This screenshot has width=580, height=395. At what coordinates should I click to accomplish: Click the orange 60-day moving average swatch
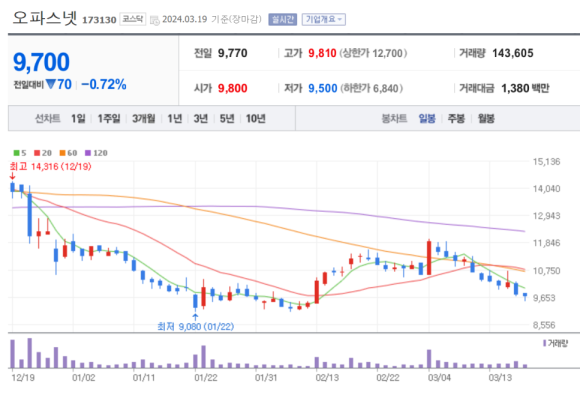pyautogui.click(x=62, y=153)
